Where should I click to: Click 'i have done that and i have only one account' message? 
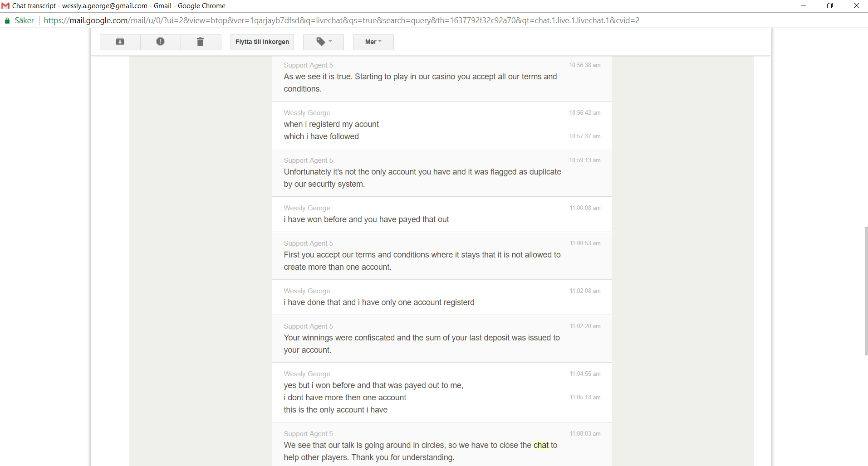point(379,302)
